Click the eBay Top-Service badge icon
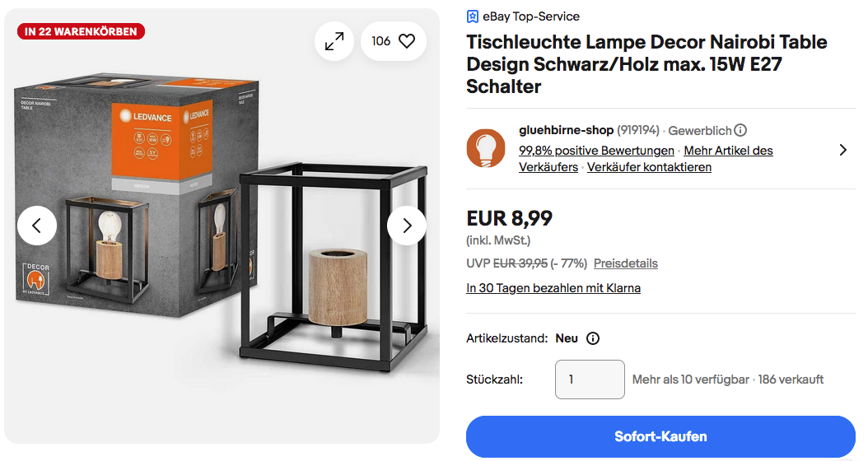The width and height of the screenshot is (868, 461). click(x=472, y=16)
